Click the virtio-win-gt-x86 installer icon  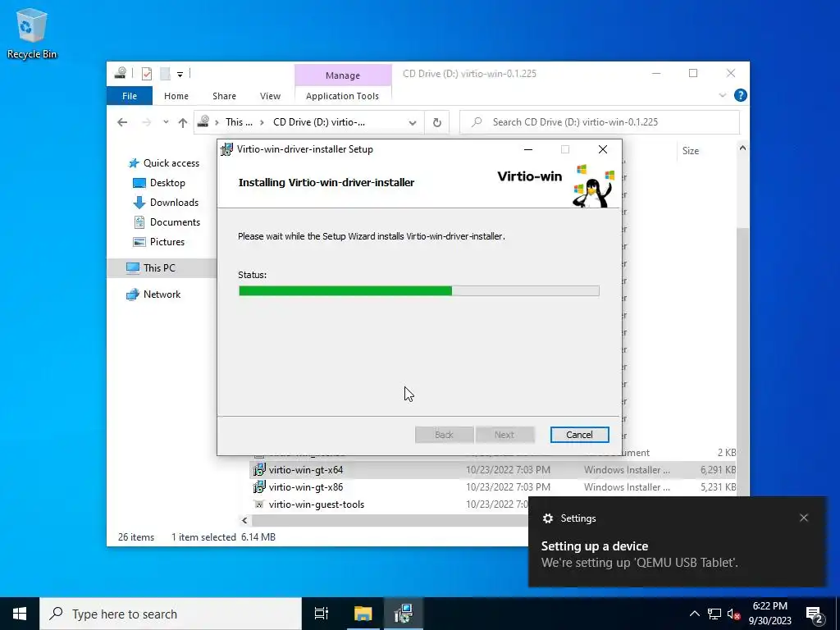tap(259, 487)
